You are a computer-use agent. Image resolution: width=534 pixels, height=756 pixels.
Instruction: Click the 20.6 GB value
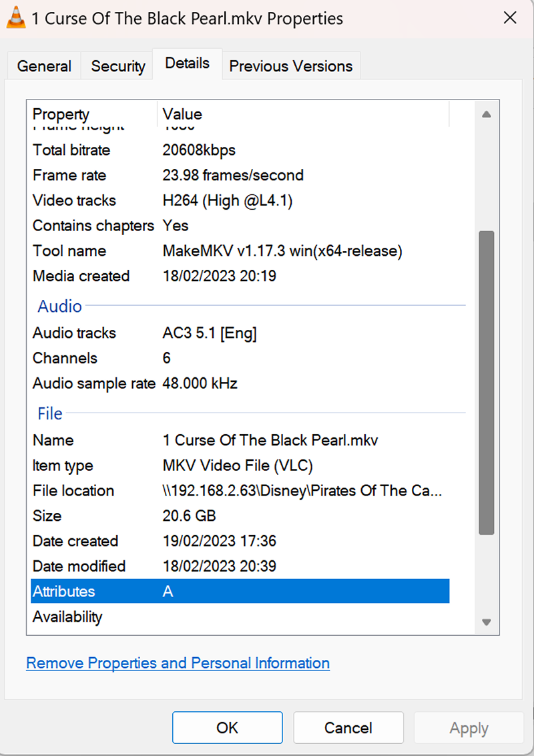coord(189,516)
